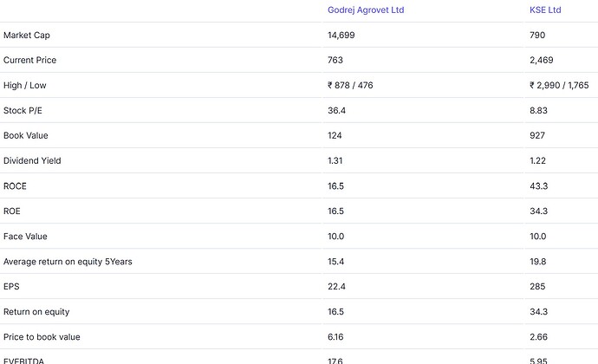Select the Face Value row label
The height and width of the screenshot is (364, 598).
coord(25,237)
